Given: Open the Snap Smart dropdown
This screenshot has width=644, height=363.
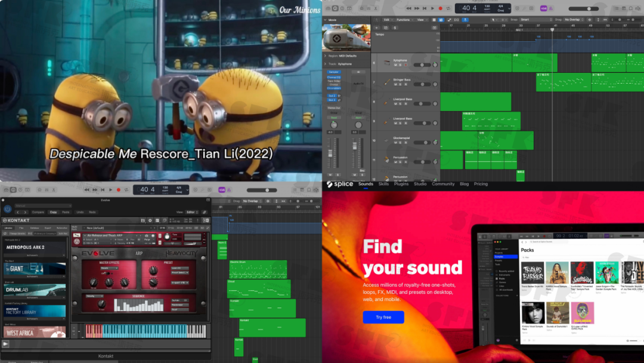Looking at the screenshot, I should (537, 19).
